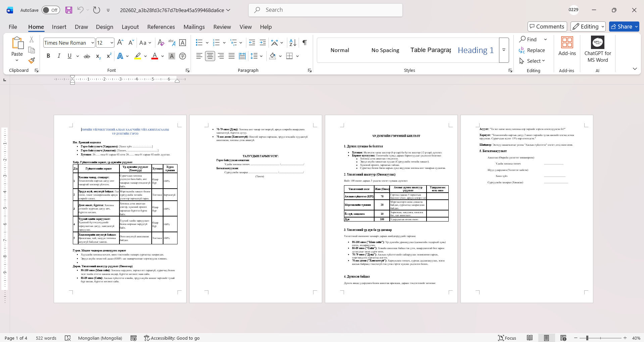Adjust the zoom slider in status bar
Image resolution: width=644 pixels, height=342 pixels.
pyautogui.click(x=587, y=338)
